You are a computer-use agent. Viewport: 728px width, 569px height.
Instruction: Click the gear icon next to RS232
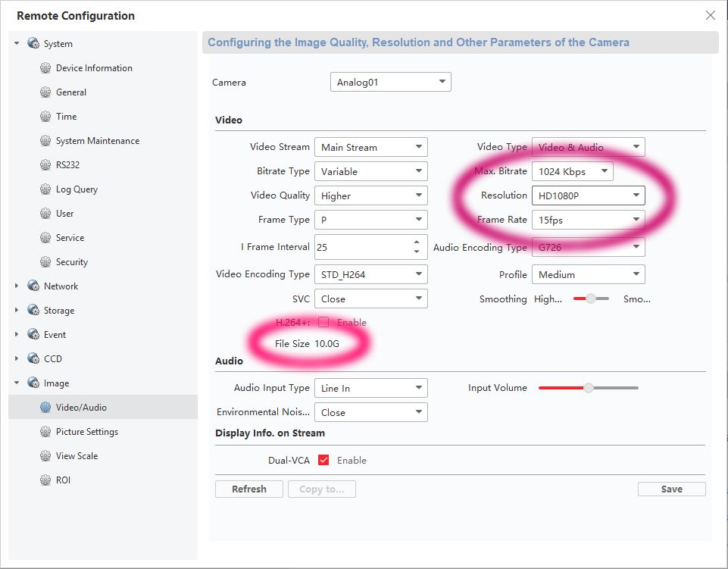coord(45,165)
